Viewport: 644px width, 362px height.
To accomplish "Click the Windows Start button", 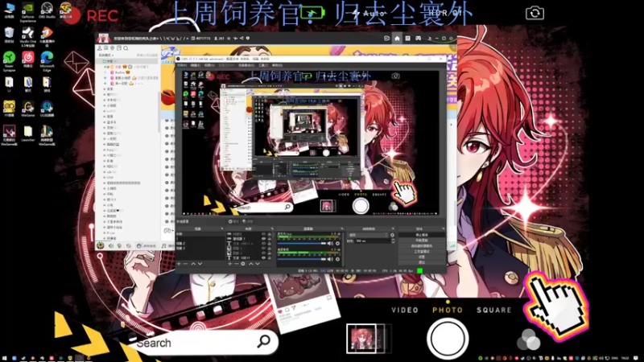I will [x=4, y=358].
